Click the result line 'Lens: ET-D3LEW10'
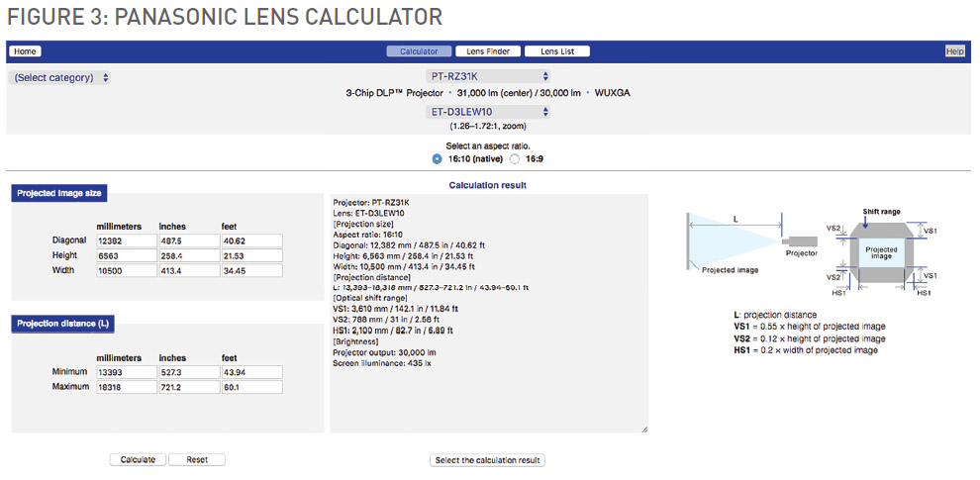Image resolution: width=980 pixels, height=480 pixels. (369, 213)
